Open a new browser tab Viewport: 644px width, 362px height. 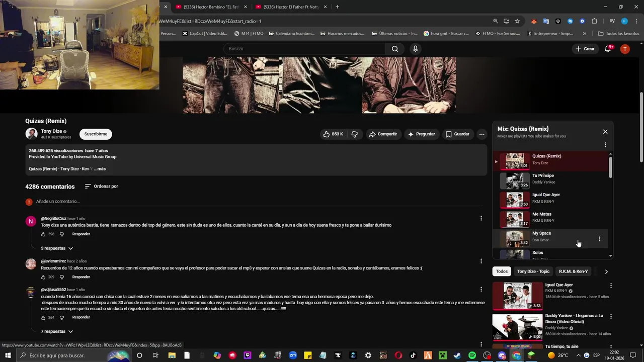337,7
